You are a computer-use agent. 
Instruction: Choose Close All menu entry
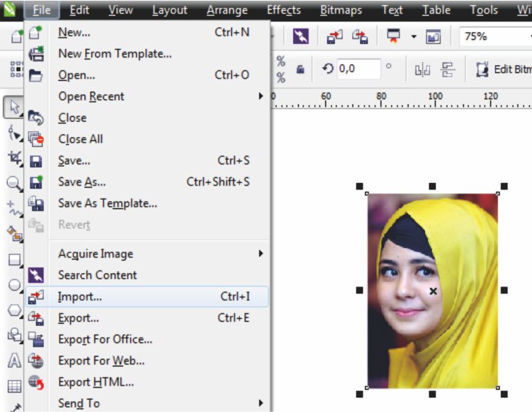(147, 140)
